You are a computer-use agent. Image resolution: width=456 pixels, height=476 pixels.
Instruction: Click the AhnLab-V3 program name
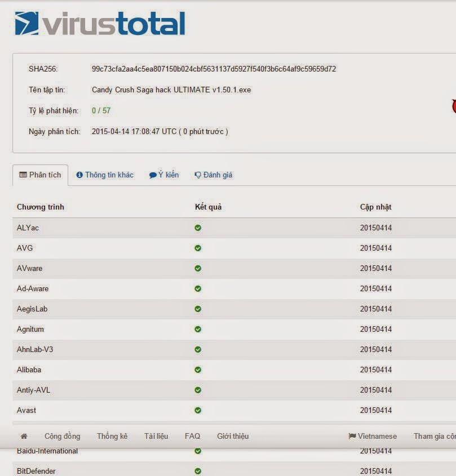[34, 349]
